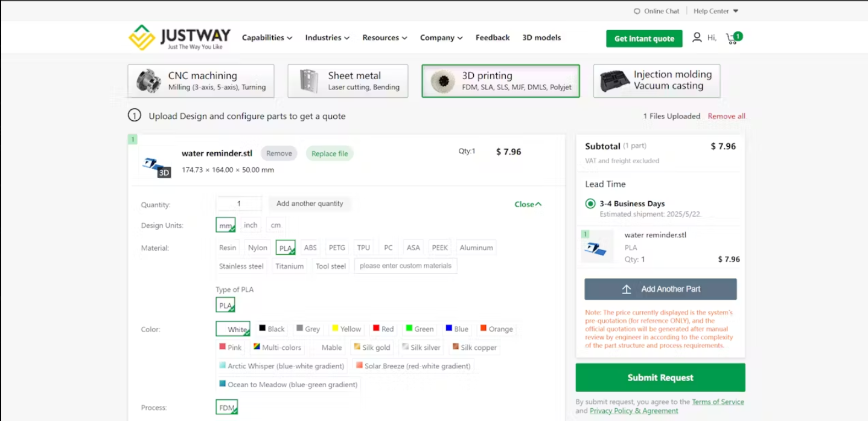Select the 3-4 Business Days radio button
The image size is (868, 421).
point(590,204)
